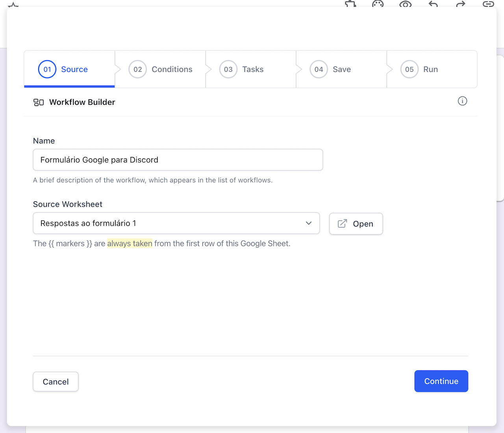The width and height of the screenshot is (504, 433).
Task: Click into the workflow Name field
Action: coord(178,160)
